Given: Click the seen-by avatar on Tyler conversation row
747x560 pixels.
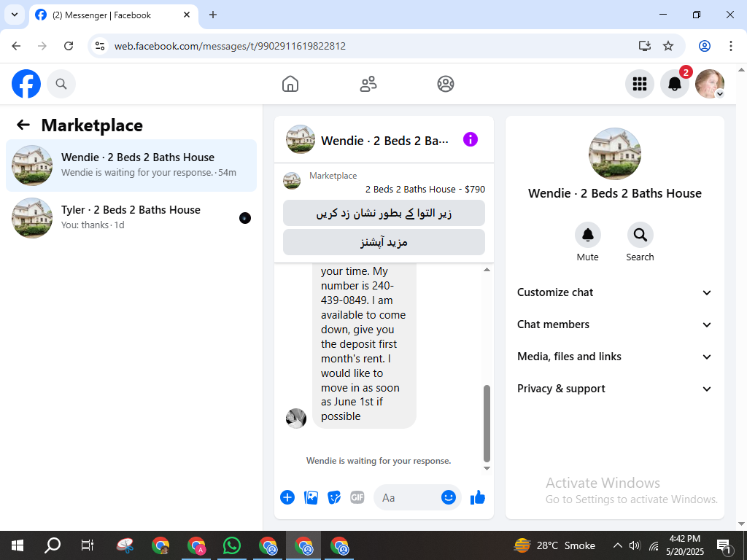Looking at the screenshot, I should (245, 218).
